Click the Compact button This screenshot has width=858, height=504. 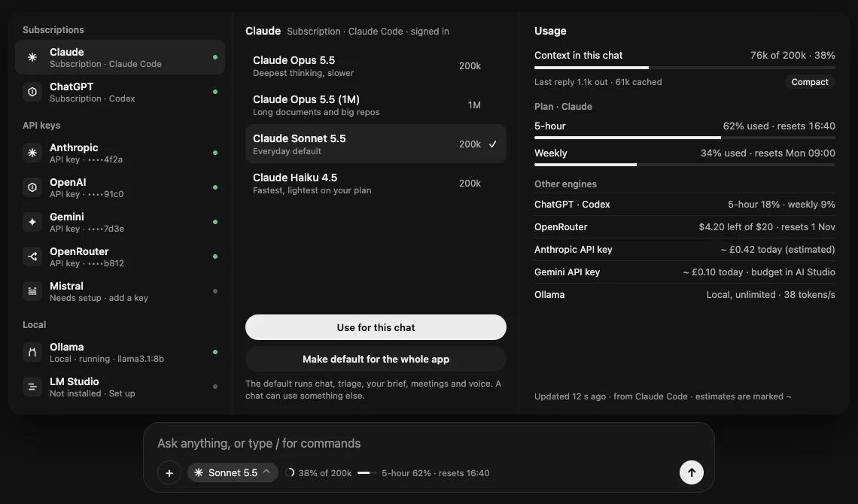809,82
